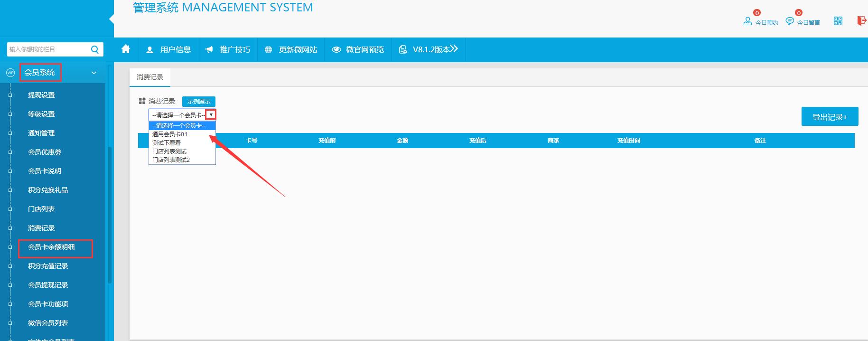The height and width of the screenshot is (341, 868).
Task: Click the 微官网预览 eye icon
Action: [x=336, y=50]
